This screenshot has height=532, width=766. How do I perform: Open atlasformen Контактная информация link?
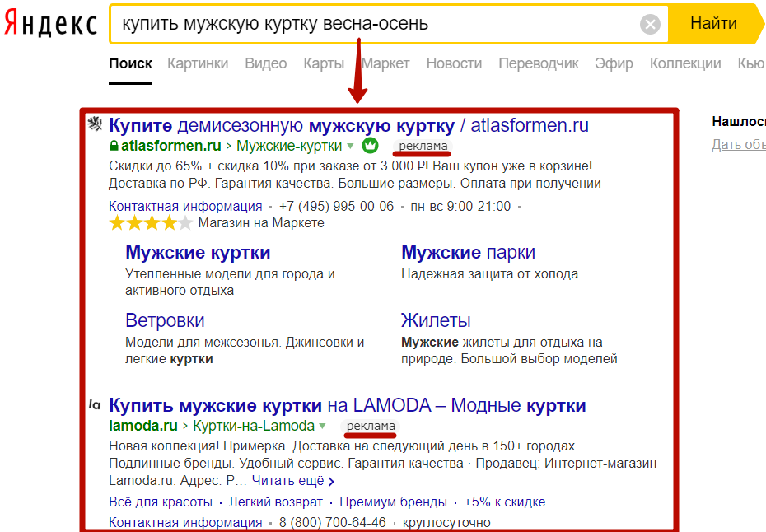185,206
